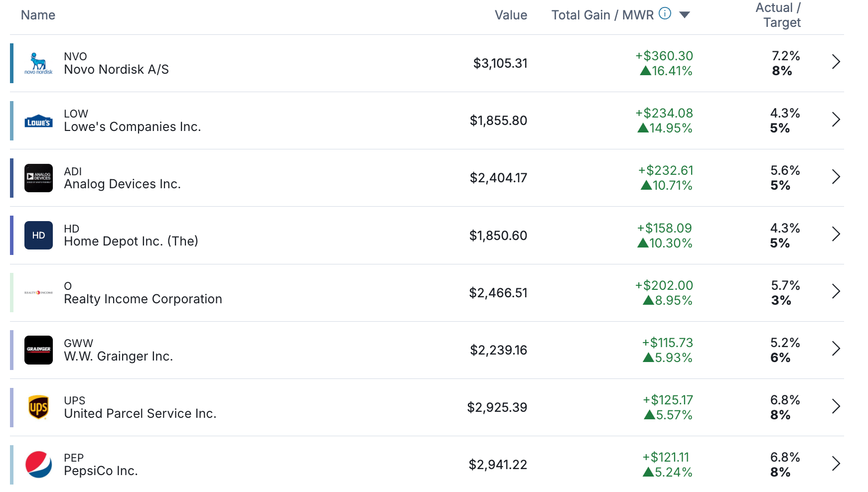Click the Analog Devices logo icon
Screen dimensions: 868x492
tap(38, 178)
